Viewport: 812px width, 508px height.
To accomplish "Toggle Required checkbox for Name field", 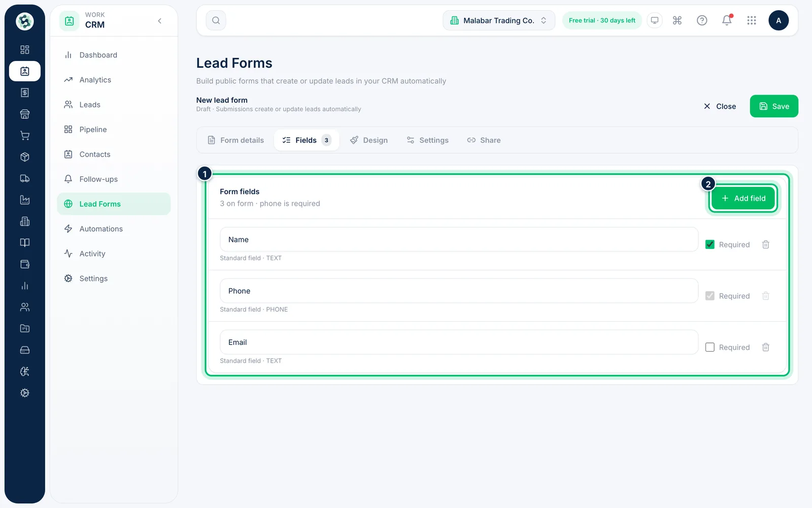I will point(710,244).
